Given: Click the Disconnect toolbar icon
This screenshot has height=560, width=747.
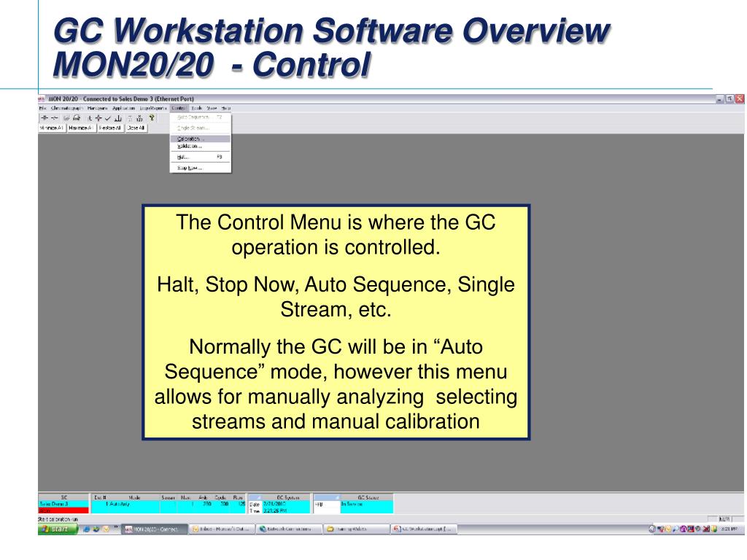Looking at the screenshot, I should (55, 118).
